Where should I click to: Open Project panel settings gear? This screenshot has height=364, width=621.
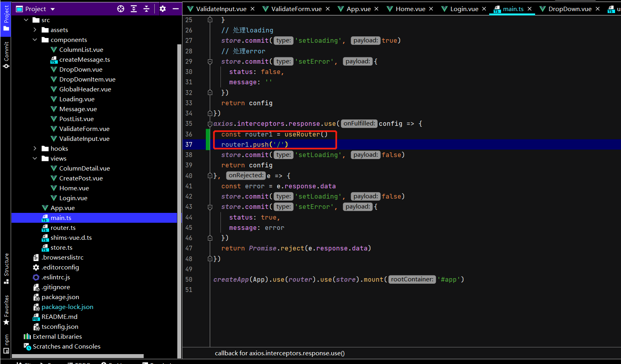[163, 9]
